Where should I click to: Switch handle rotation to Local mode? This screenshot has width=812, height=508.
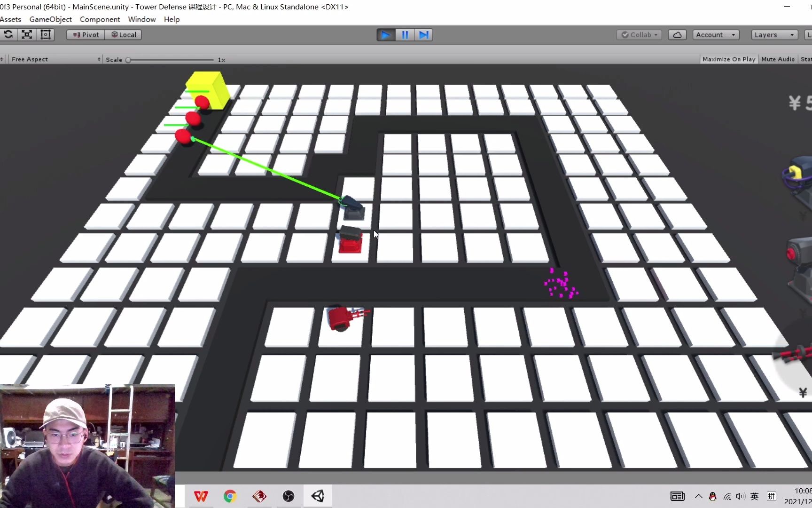[x=123, y=34]
